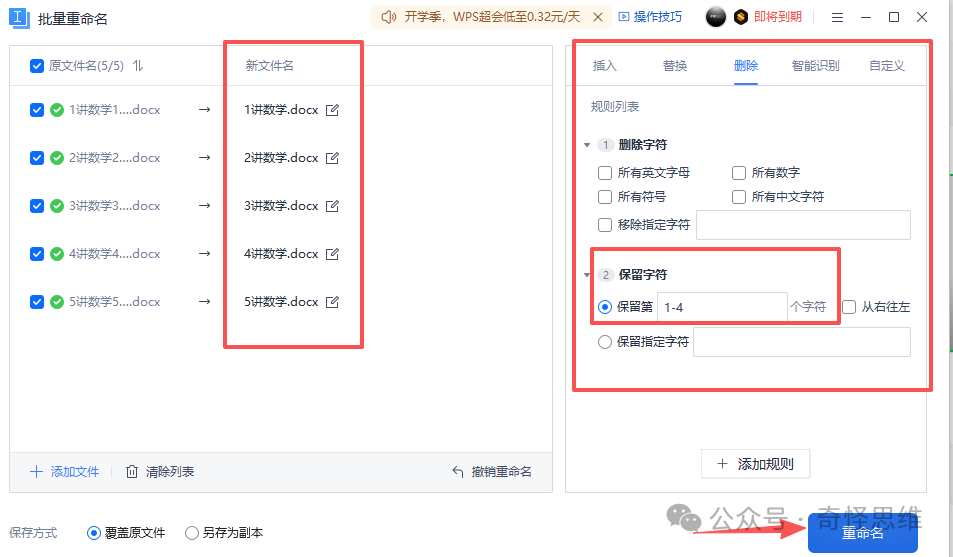This screenshot has width=953, height=557.
Task: Click the 规则列表 label
Action: point(615,107)
